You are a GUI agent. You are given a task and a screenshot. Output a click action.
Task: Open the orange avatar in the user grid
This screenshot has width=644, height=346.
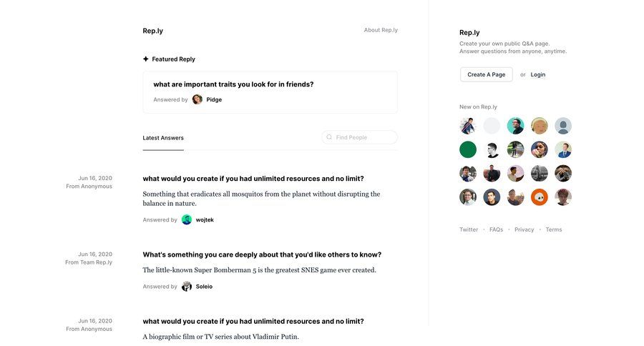[540, 197]
